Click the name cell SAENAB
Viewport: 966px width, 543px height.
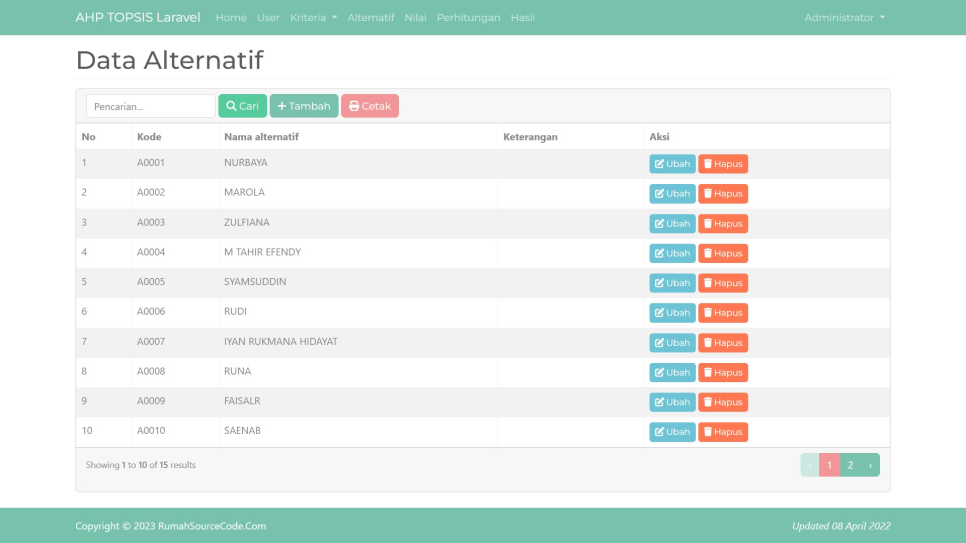pos(242,430)
